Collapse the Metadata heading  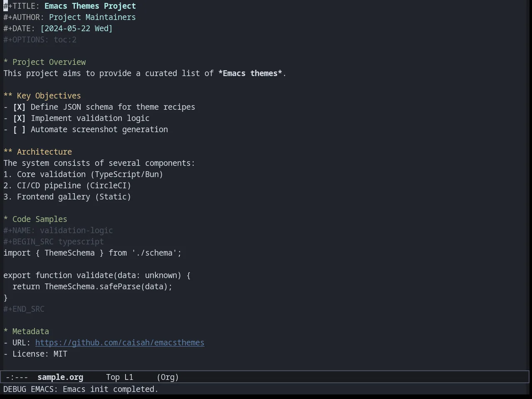(x=26, y=332)
